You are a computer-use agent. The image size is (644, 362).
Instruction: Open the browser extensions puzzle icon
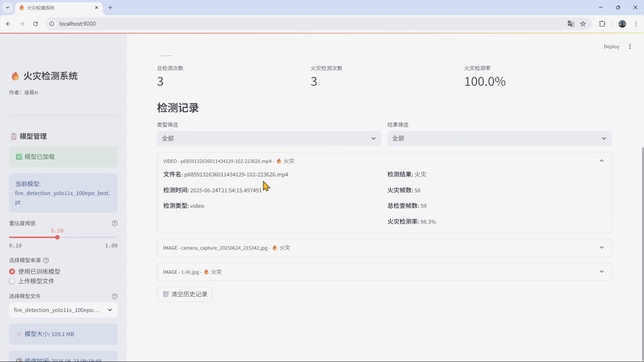click(602, 24)
